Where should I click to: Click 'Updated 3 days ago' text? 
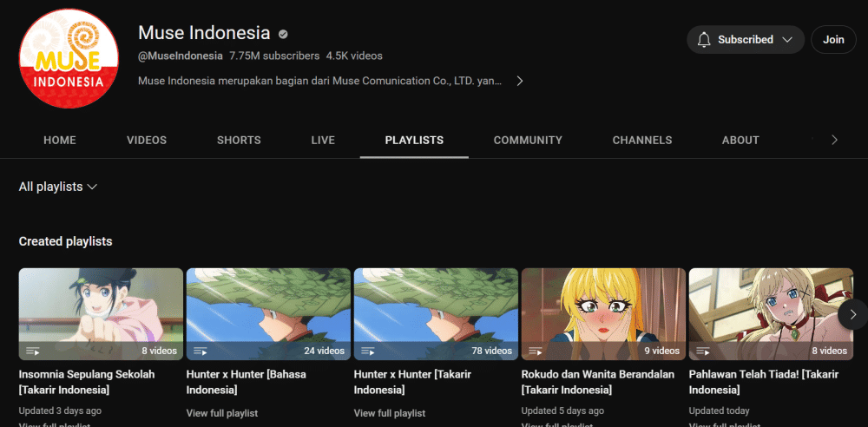[x=60, y=411]
